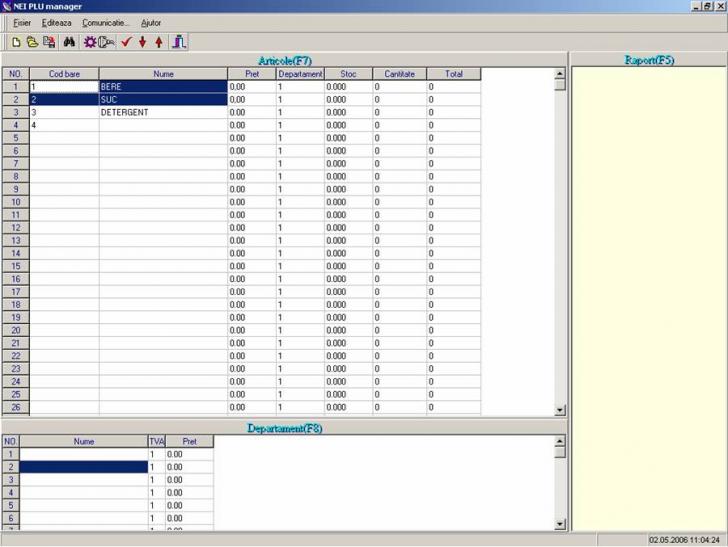Screen dimensions: 728x547
Task: Click the Nume column header in Articole
Action: click(163, 74)
